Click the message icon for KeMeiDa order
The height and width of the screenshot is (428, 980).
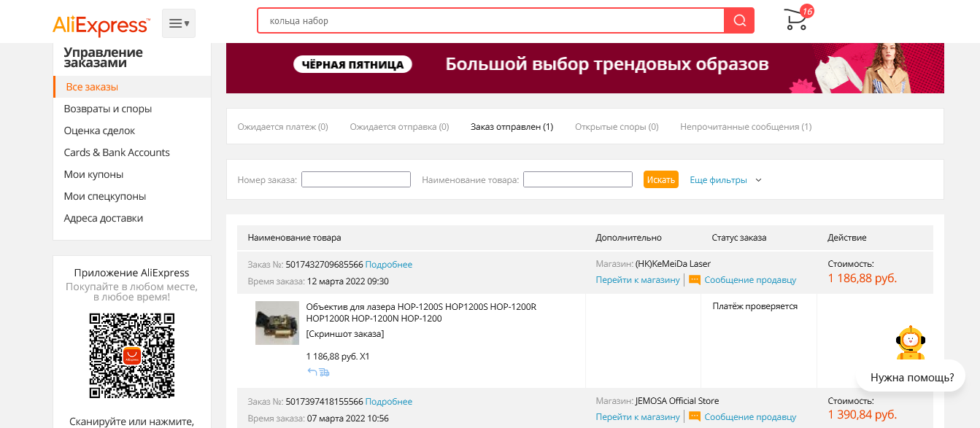tap(695, 280)
